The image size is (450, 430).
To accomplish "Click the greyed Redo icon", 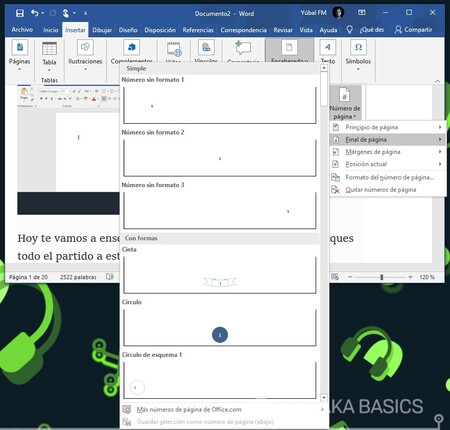I will point(53,13).
